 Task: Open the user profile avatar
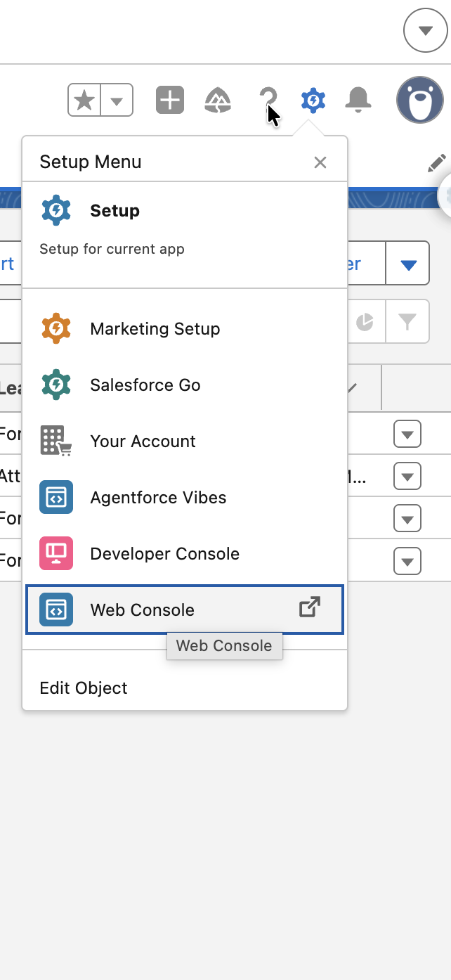[419, 101]
